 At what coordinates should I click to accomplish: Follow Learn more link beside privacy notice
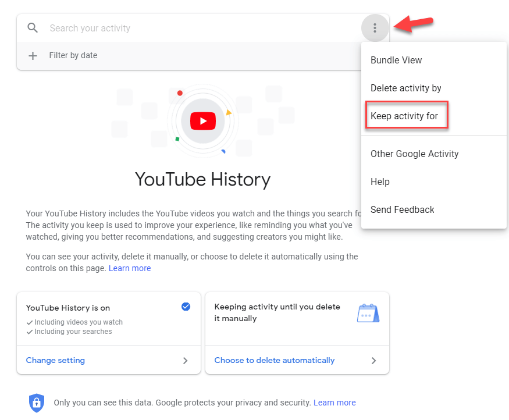click(x=334, y=403)
